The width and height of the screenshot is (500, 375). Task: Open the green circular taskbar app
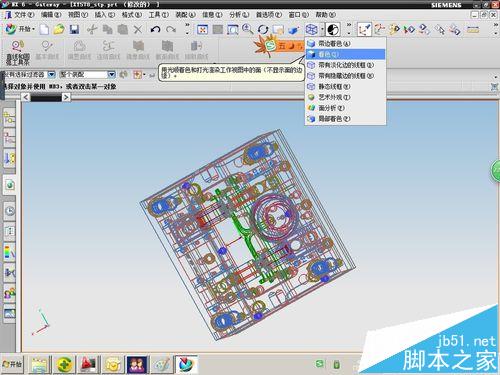(x=64, y=364)
